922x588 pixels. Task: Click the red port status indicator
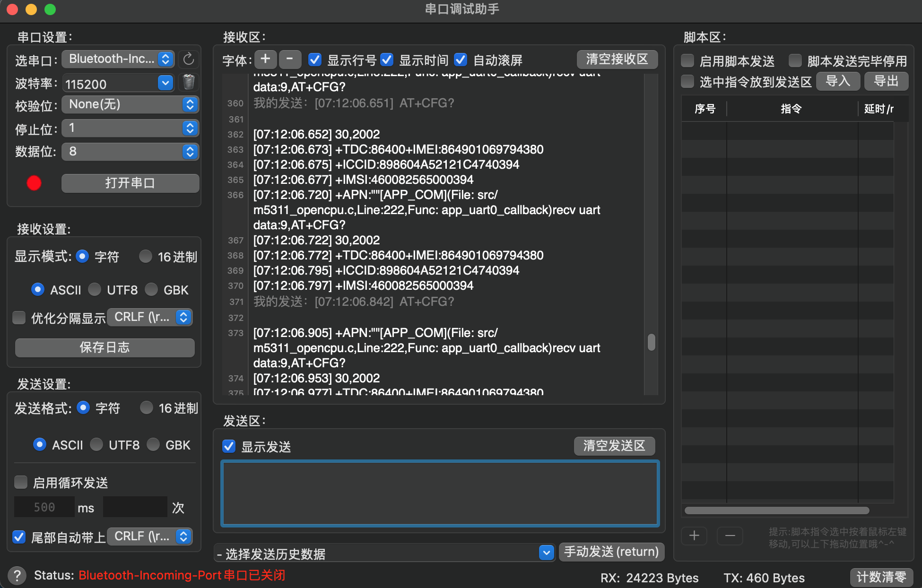click(34, 183)
